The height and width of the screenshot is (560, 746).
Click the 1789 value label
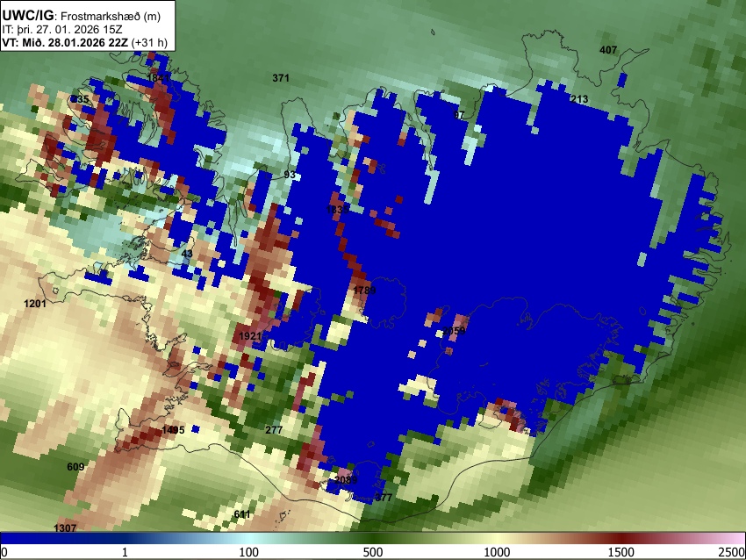pyautogui.click(x=364, y=291)
